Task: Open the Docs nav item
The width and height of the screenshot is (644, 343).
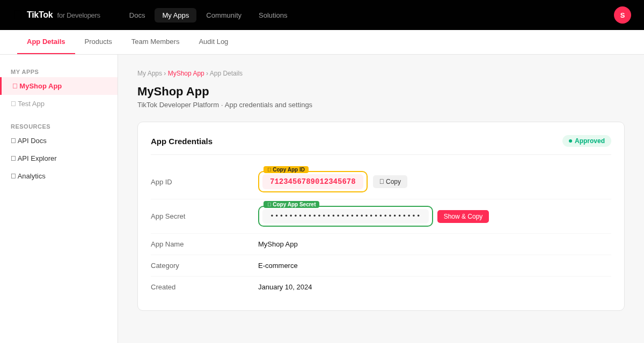Action: [137, 15]
